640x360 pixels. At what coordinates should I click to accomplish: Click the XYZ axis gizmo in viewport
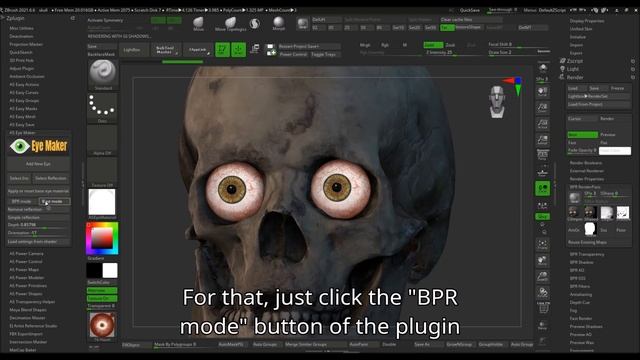pyautogui.click(x=513, y=85)
